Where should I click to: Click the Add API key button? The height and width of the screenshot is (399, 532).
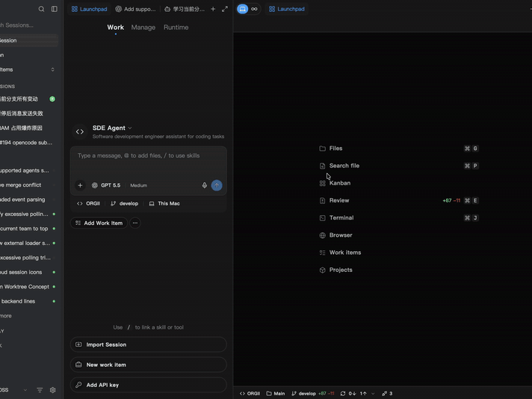click(148, 385)
